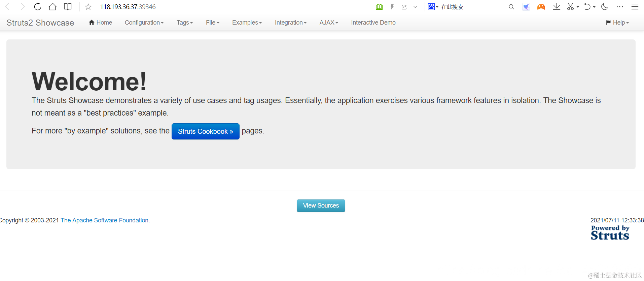Screen dimensions: 644x281
Task: Open The Apache Software Foundation link
Action: click(x=105, y=220)
